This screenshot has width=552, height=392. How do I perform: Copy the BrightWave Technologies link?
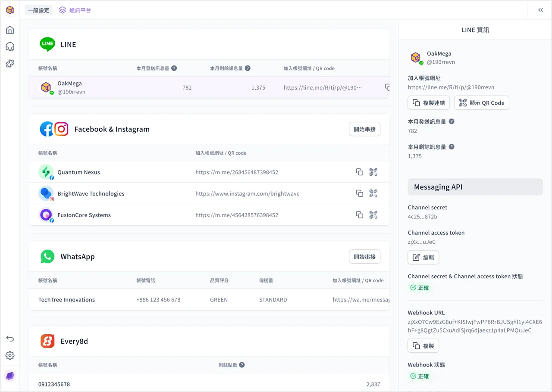pyautogui.click(x=359, y=193)
